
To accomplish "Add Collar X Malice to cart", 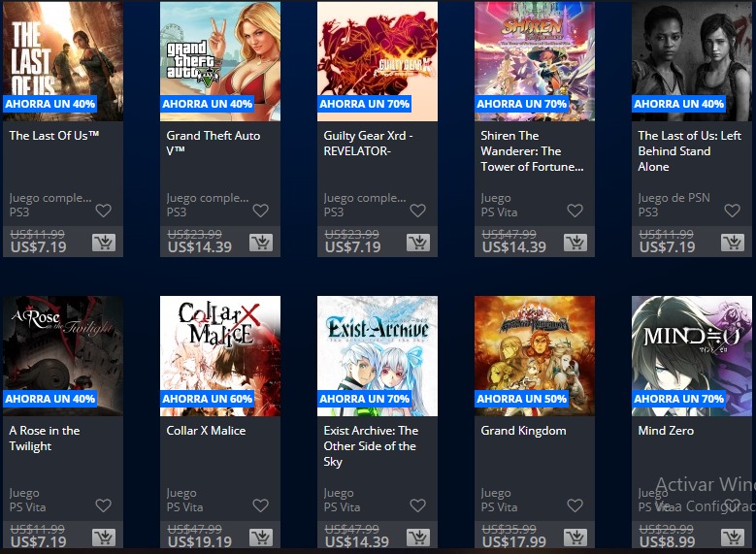I will (x=261, y=538).
